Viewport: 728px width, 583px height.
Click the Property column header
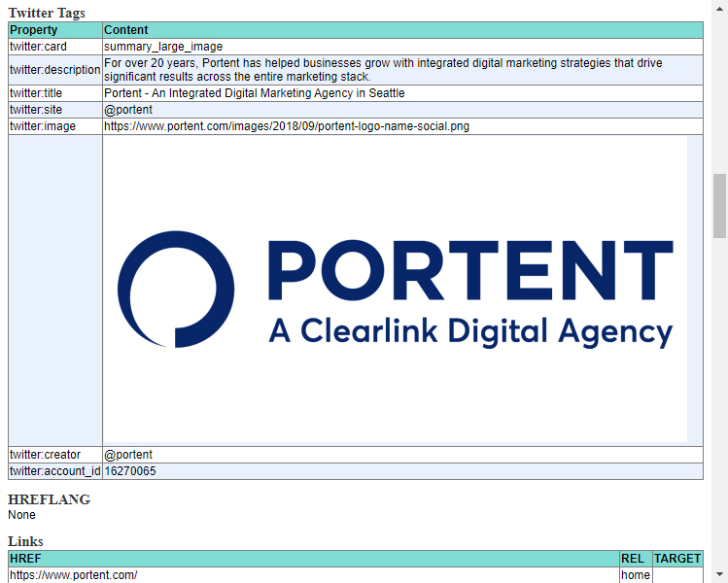tap(55, 30)
